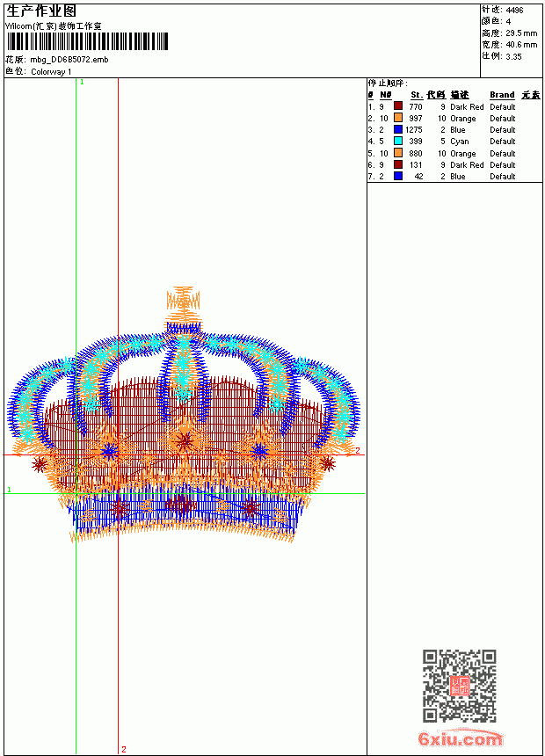The width and height of the screenshot is (545, 756).
Task: Select the Cyan description in row 4
Action: point(459,142)
